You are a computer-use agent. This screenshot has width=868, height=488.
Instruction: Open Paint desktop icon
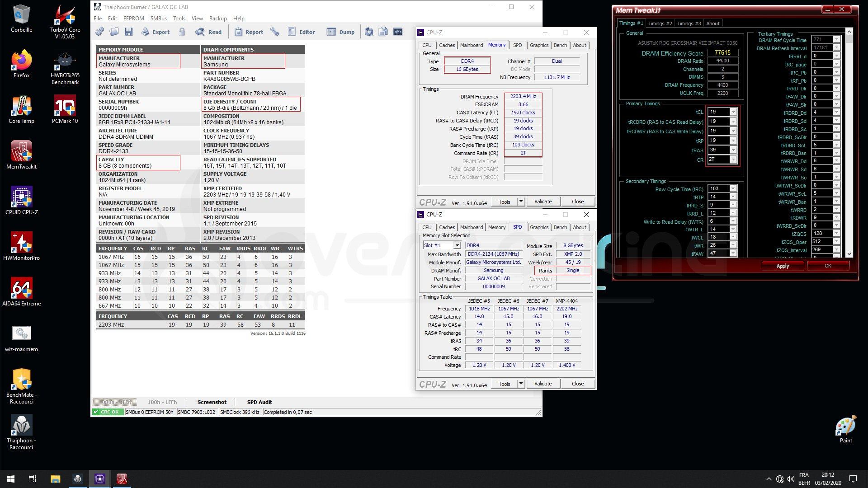[x=846, y=429]
